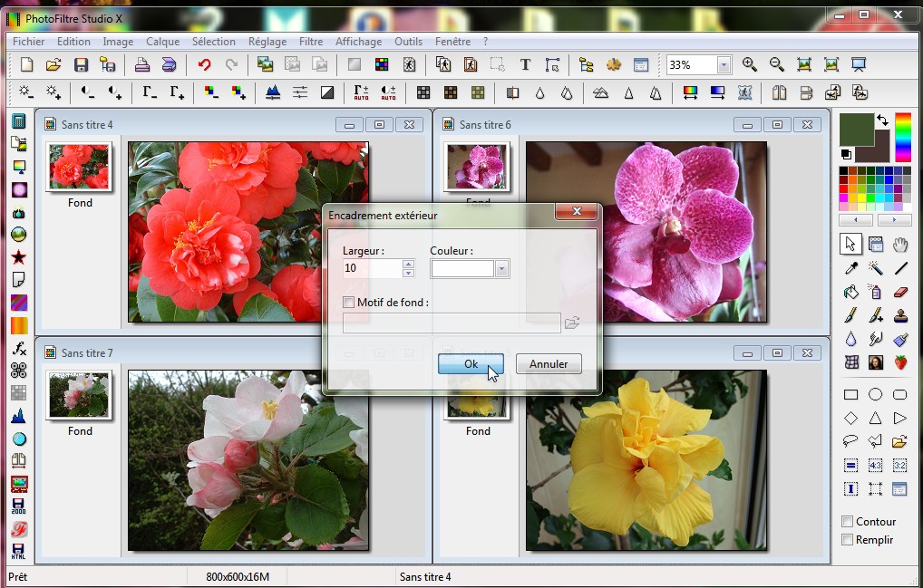923x588 pixels.
Task: Zoom in with magnifier plus icon
Action: pos(749,64)
